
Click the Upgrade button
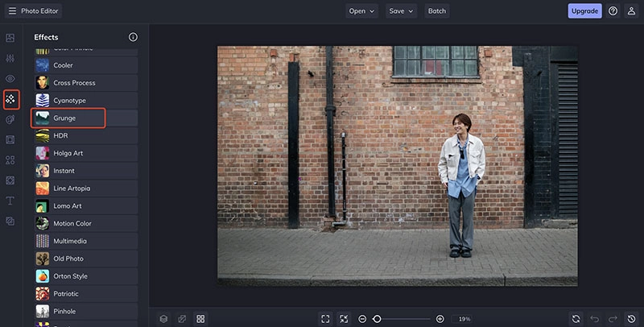click(584, 11)
